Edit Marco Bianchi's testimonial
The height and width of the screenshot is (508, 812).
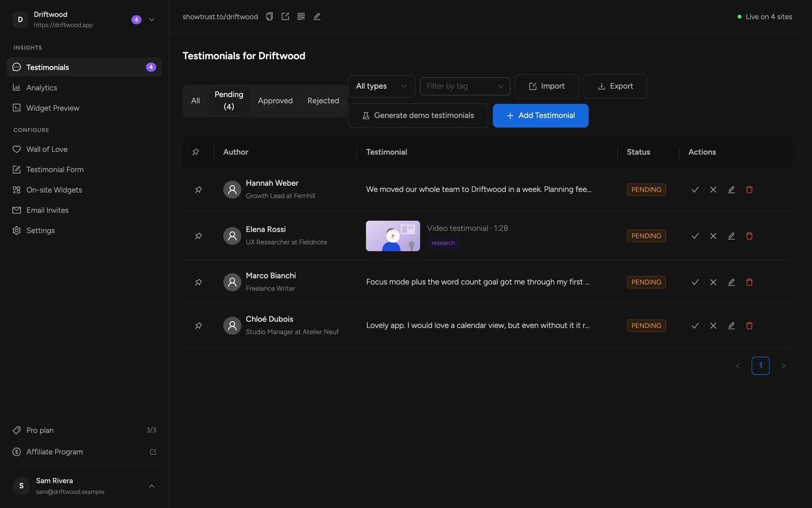(731, 282)
